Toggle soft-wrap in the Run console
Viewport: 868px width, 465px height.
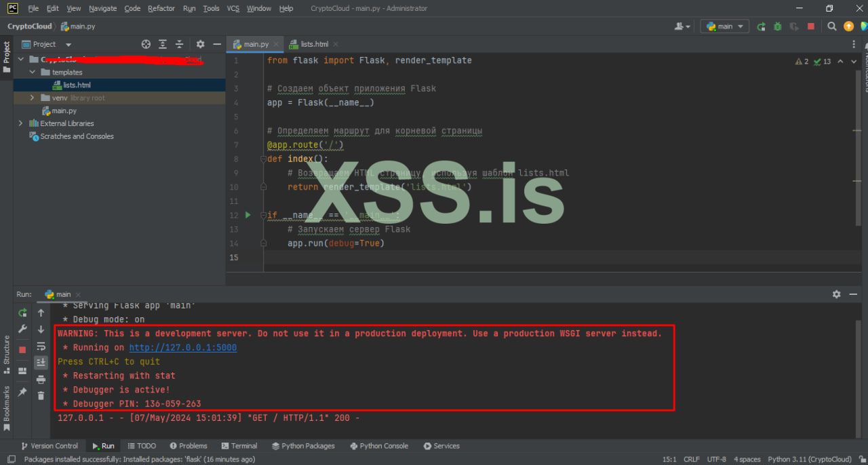coord(41,346)
